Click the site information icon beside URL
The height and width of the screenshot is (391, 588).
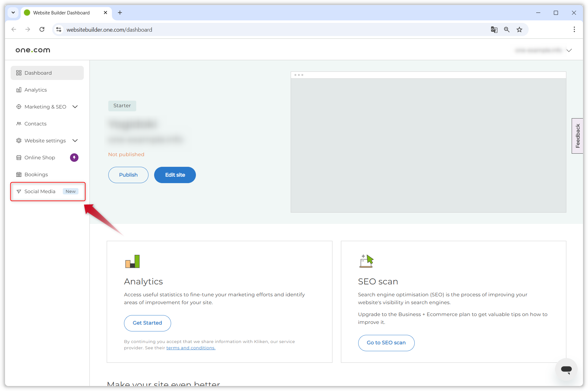tap(59, 29)
